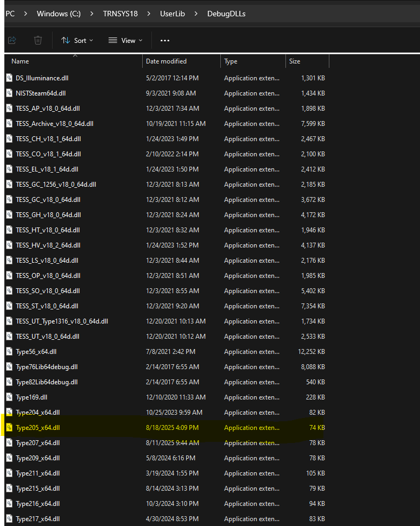The height and width of the screenshot is (526, 420).
Task: Select the TESS_Archive_v18_0_64d.dll file name
Action: pyautogui.click(x=54, y=124)
